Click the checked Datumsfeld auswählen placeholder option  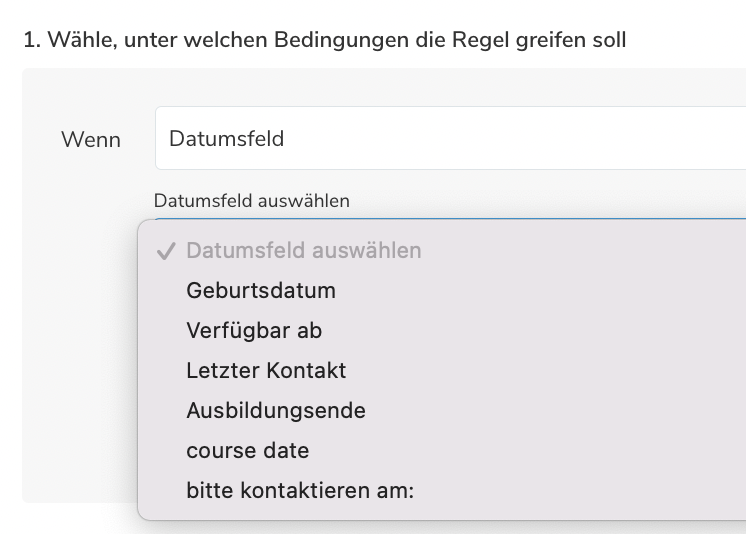point(304,251)
